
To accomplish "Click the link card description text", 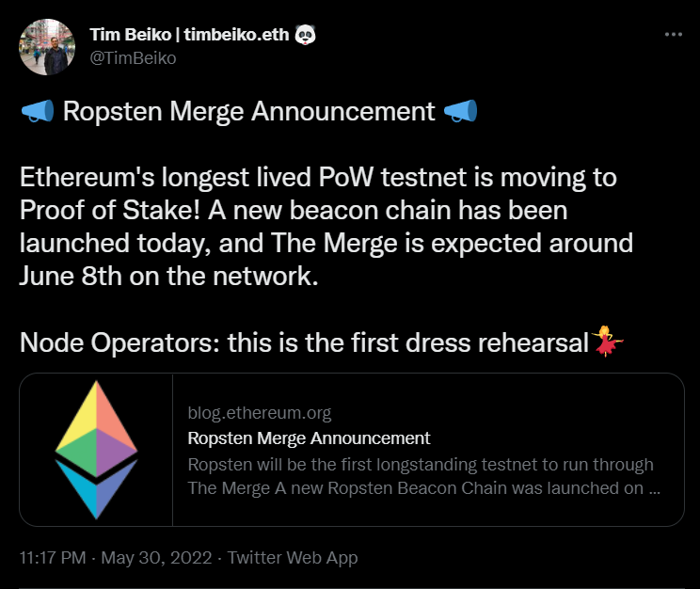I will (x=420, y=476).
